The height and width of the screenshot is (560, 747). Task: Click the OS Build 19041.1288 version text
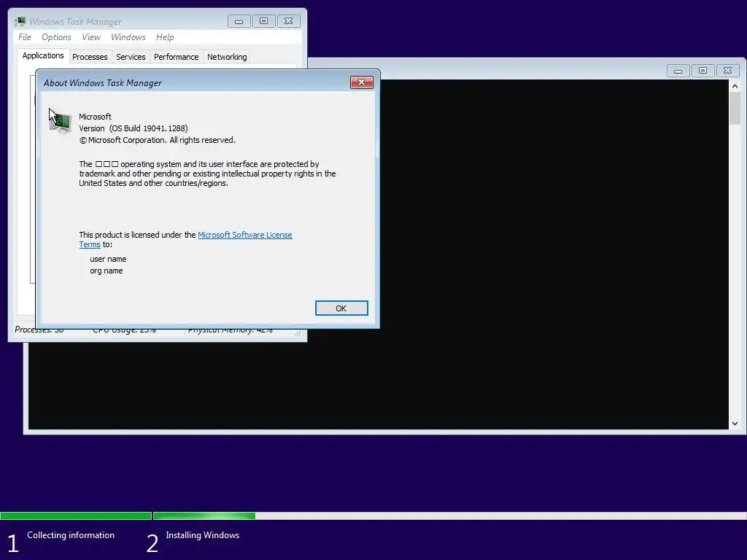[x=133, y=128]
